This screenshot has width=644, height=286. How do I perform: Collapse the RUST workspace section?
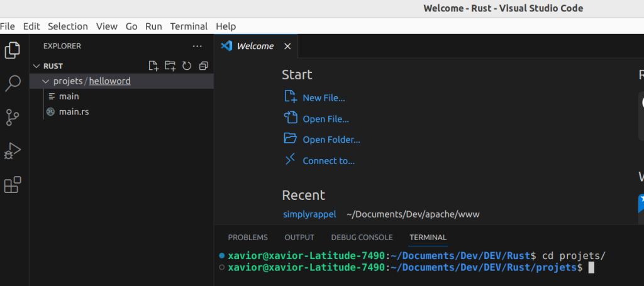(x=36, y=66)
